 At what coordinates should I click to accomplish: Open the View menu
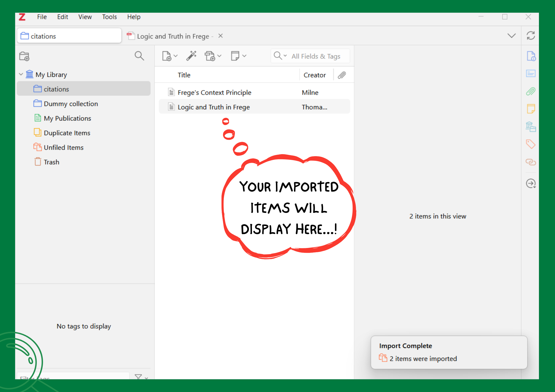coord(85,17)
